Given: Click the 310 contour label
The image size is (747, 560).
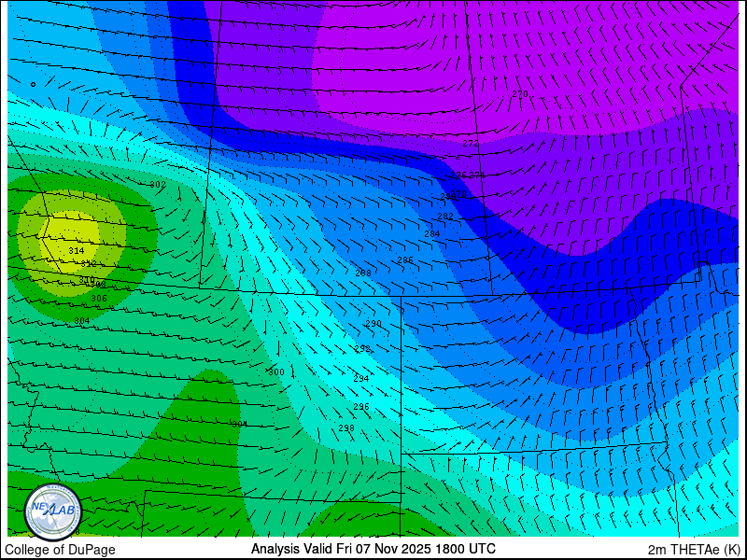Looking at the screenshot, I should [86, 279].
